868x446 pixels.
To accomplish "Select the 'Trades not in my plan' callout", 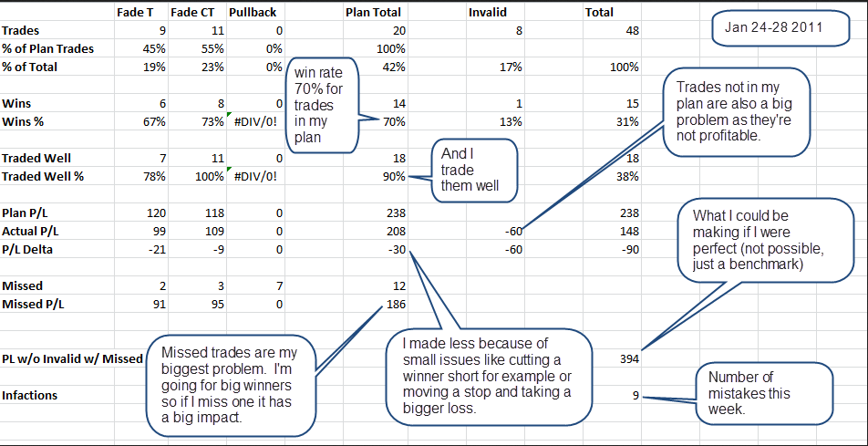I will tap(737, 112).
